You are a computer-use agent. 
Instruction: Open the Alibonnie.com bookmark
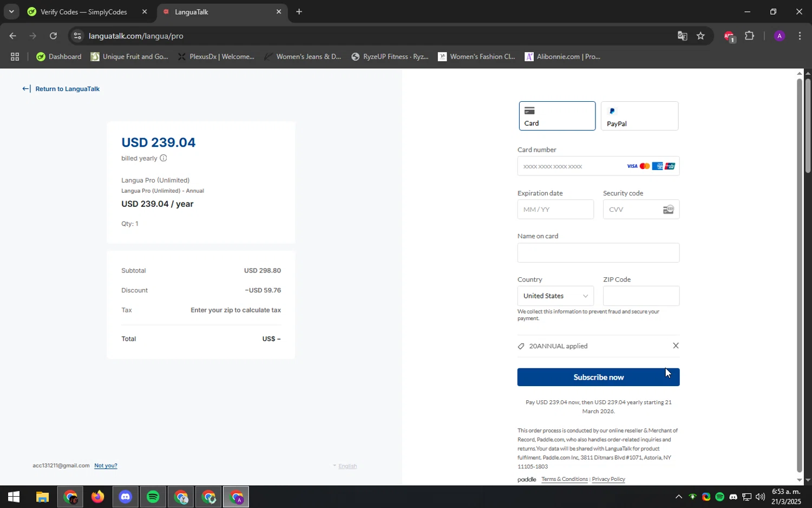pyautogui.click(x=562, y=57)
